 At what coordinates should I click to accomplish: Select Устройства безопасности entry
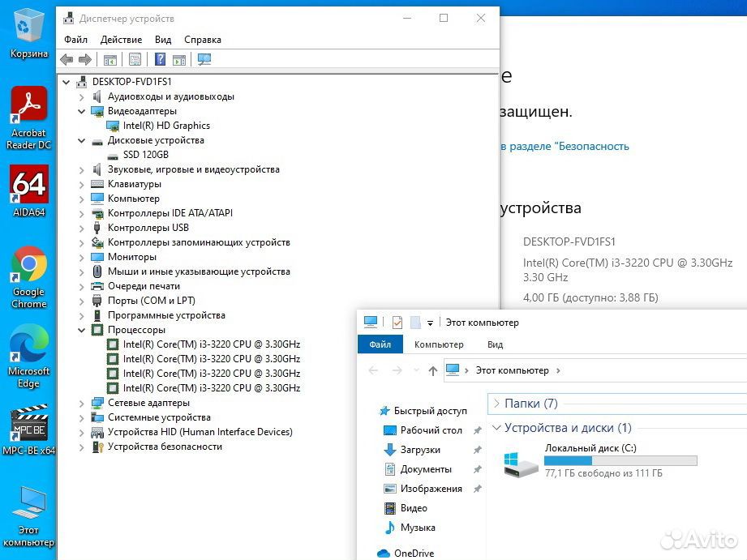(x=165, y=447)
